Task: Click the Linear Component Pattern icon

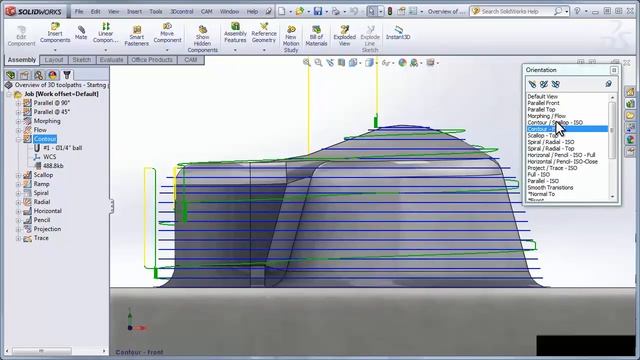Action: pyautogui.click(x=106, y=27)
